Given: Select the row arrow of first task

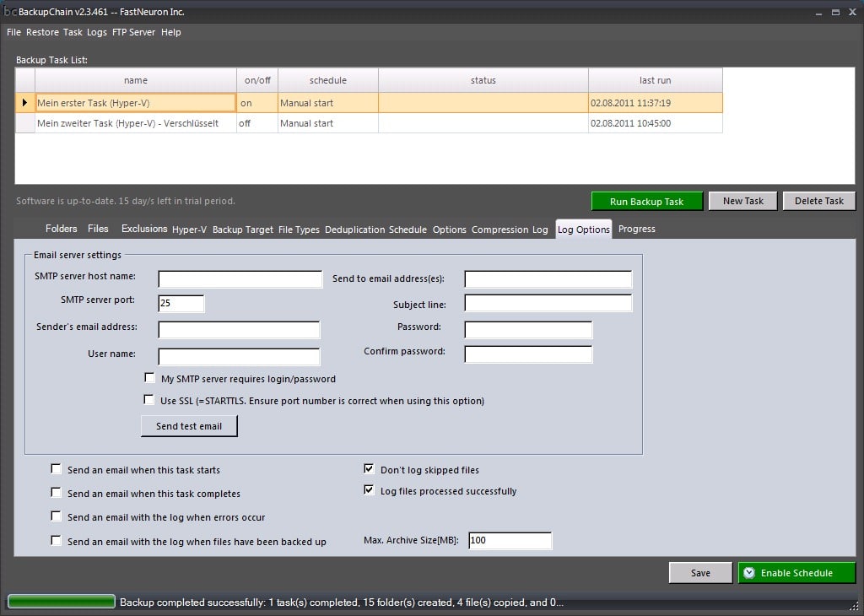Looking at the screenshot, I should point(24,102).
